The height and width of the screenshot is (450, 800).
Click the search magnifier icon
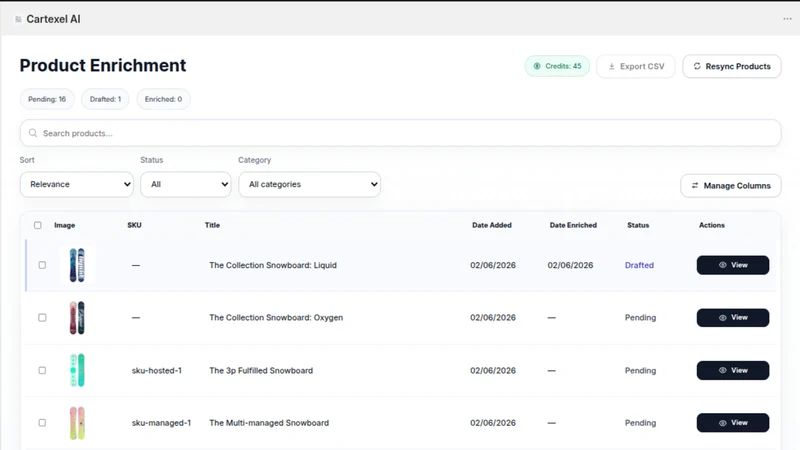[33, 133]
